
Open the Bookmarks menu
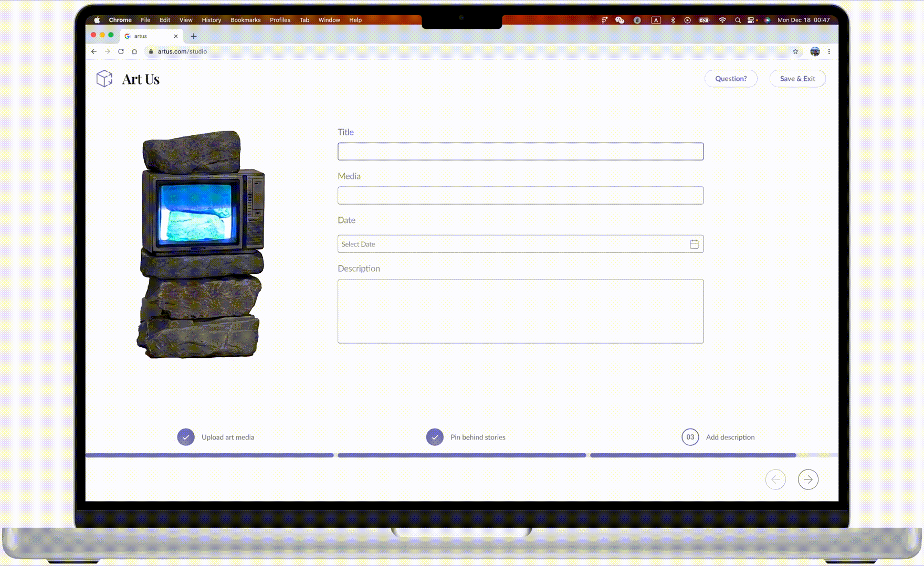point(246,20)
